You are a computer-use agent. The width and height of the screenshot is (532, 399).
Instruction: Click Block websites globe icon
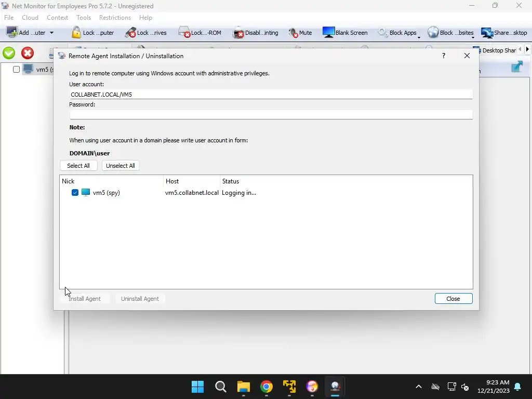tap(433, 33)
